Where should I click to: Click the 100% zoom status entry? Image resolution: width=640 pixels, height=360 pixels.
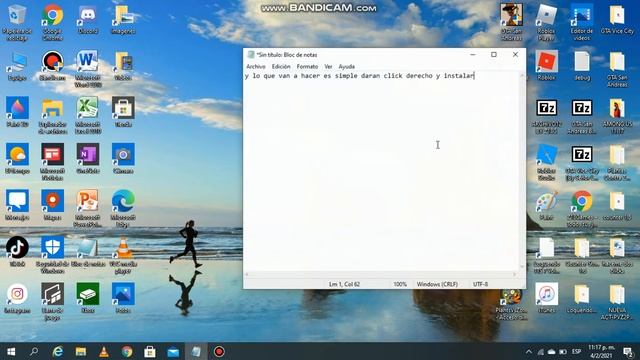[400, 284]
